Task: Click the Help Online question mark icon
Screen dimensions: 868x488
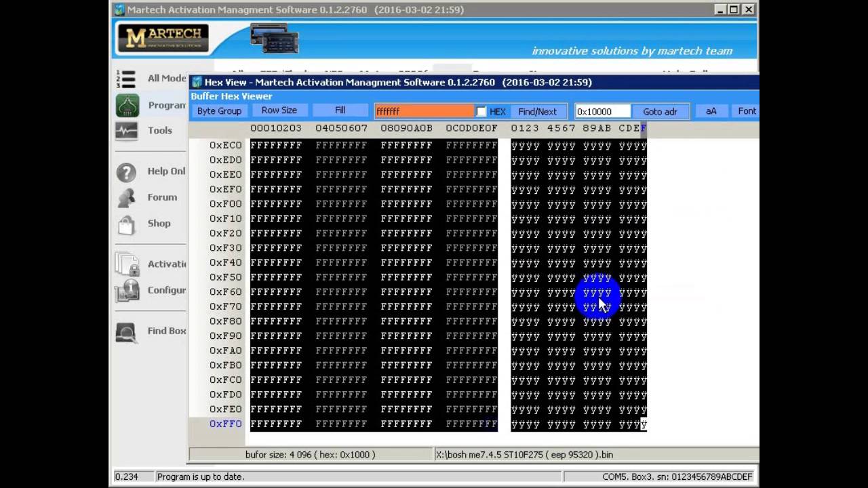Action: tap(126, 172)
